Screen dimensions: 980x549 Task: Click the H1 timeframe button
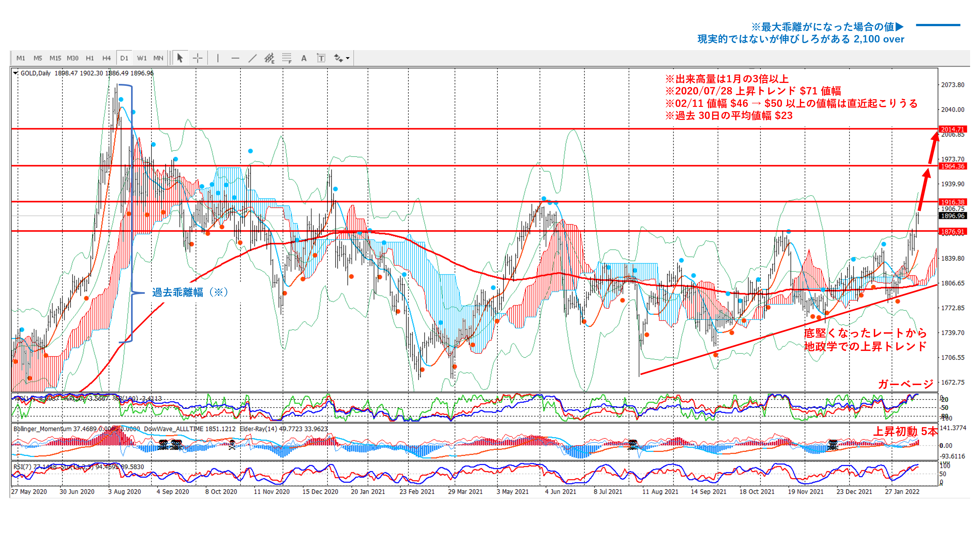tap(90, 58)
